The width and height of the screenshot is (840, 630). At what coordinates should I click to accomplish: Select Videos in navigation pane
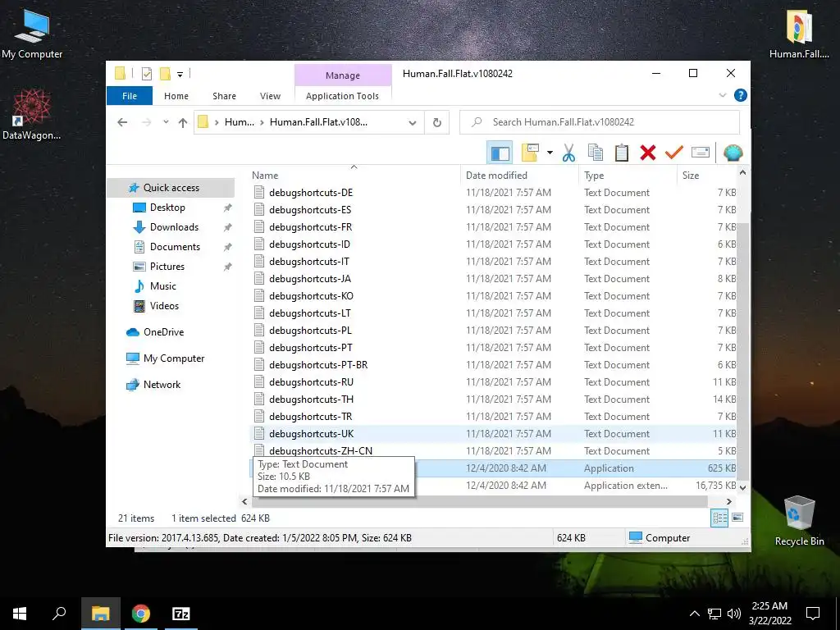164,306
